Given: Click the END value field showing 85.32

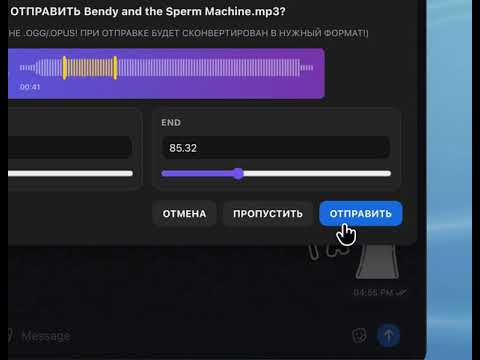Looking at the screenshot, I should [275, 147].
